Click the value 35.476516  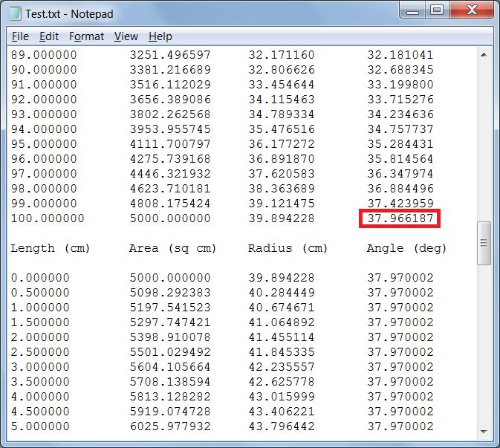(x=282, y=129)
